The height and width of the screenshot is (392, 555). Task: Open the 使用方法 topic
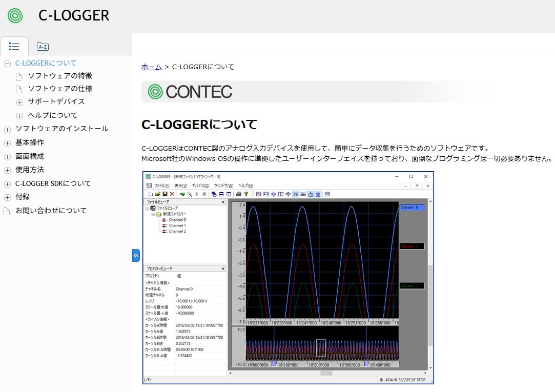pyautogui.click(x=30, y=170)
